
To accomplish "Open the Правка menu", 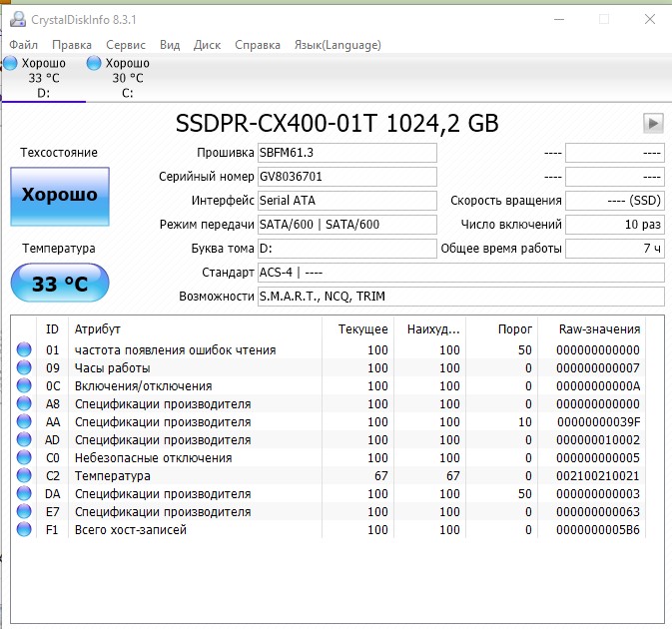I will (x=72, y=45).
